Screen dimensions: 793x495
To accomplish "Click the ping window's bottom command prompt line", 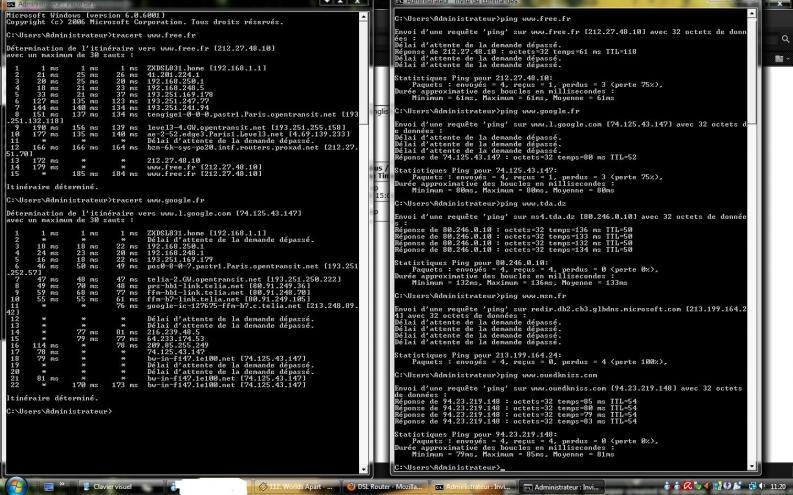I will tap(450, 467).
